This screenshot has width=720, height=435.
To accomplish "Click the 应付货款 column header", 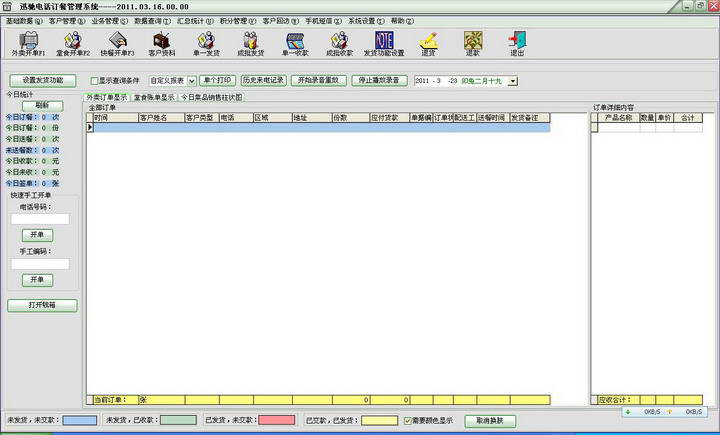I will [x=390, y=118].
